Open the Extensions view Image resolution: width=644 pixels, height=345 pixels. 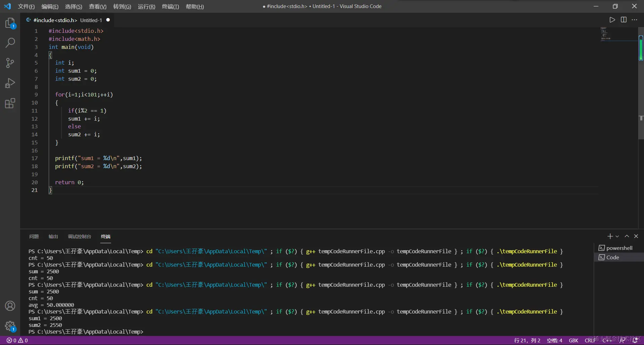click(10, 103)
